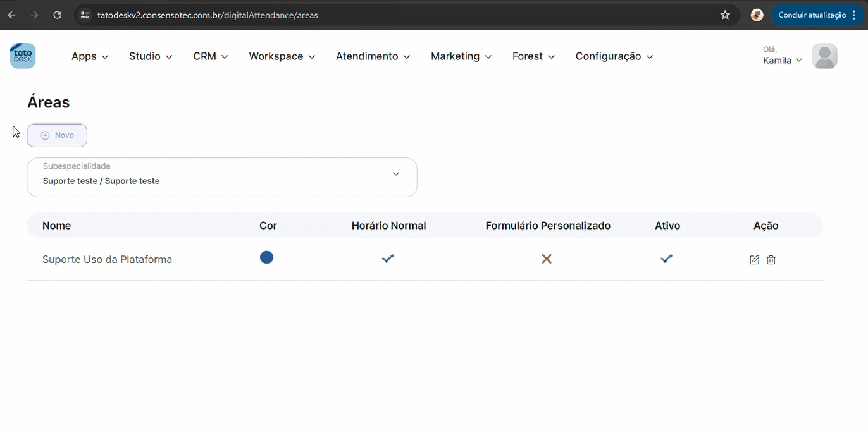Click the user avatar picture
The image size is (868, 435).
click(824, 56)
